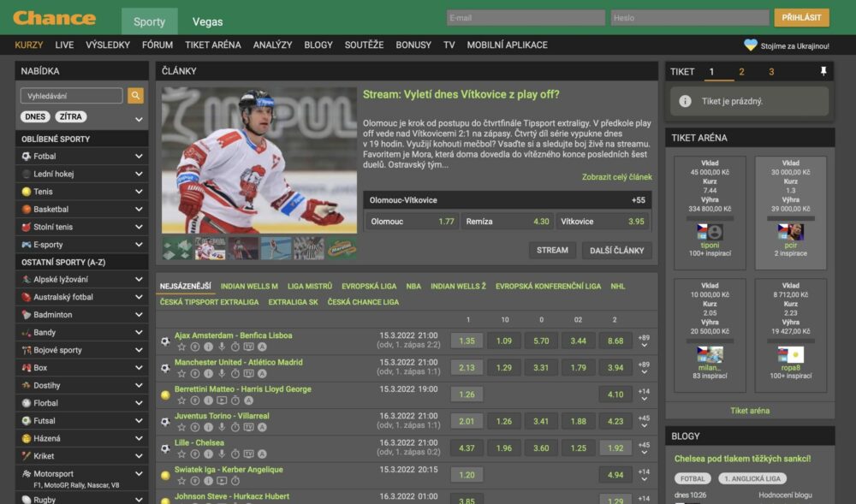The image size is (856, 504).
Task: Click the orange search magnifier button
Action: (135, 96)
